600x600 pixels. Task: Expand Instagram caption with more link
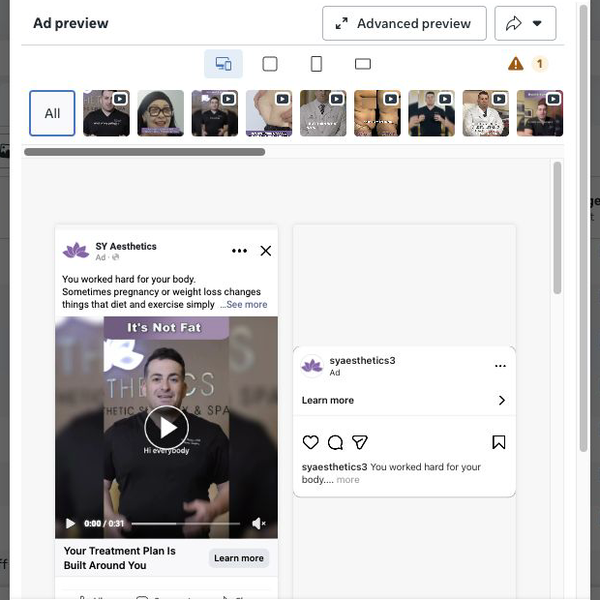[x=348, y=480]
